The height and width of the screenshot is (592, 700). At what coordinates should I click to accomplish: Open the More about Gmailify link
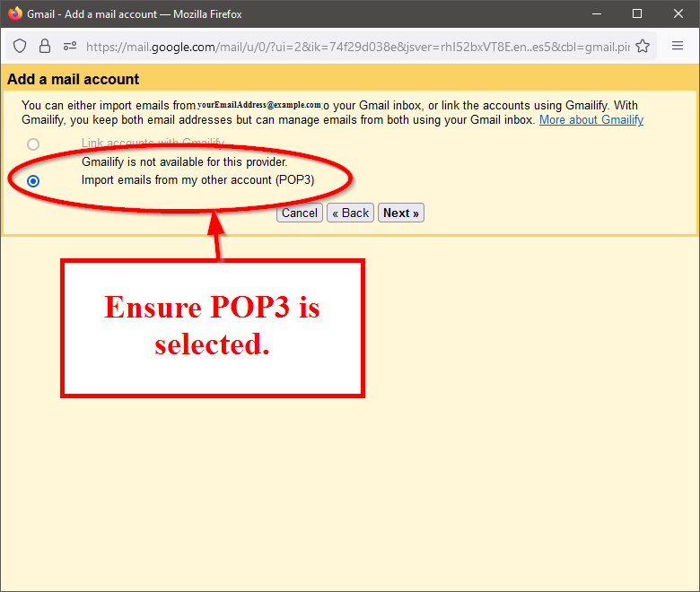point(591,120)
